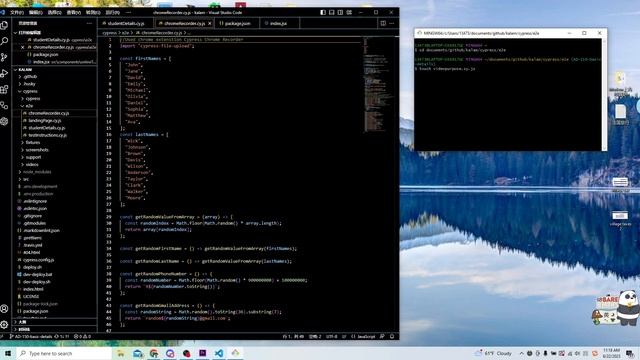Open the Edit menu in VS Code
The height and width of the screenshot is (360, 640).
[x=36, y=13]
